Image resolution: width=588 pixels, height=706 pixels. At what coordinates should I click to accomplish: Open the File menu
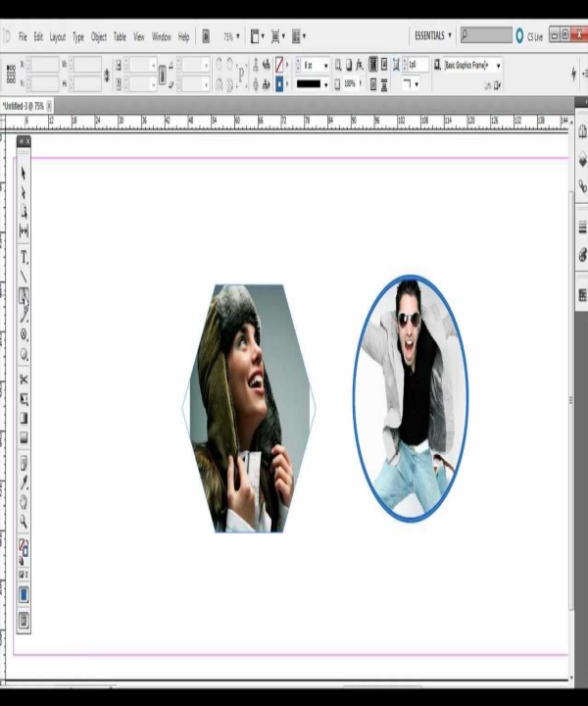[x=23, y=37]
